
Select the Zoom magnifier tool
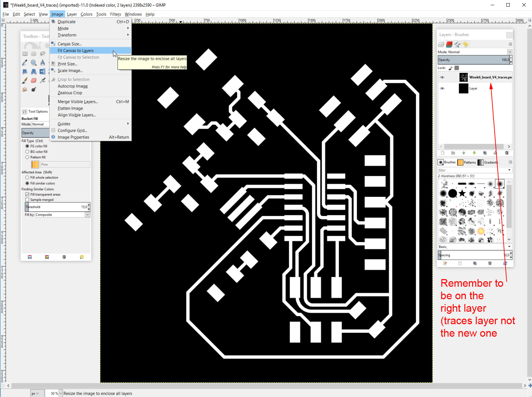pyautogui.click(x=34, y=63)
